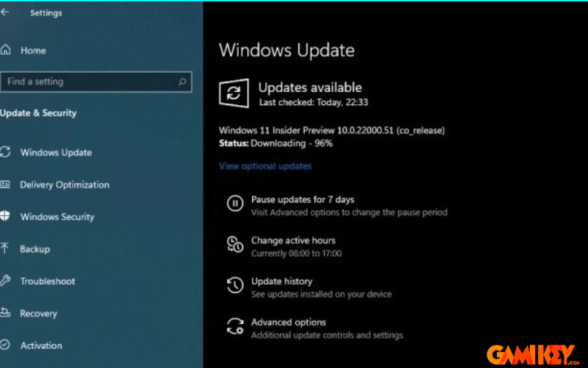Click the Windows Update page heading
Viewport: 588px width, 368px height.
coord(287,50)
